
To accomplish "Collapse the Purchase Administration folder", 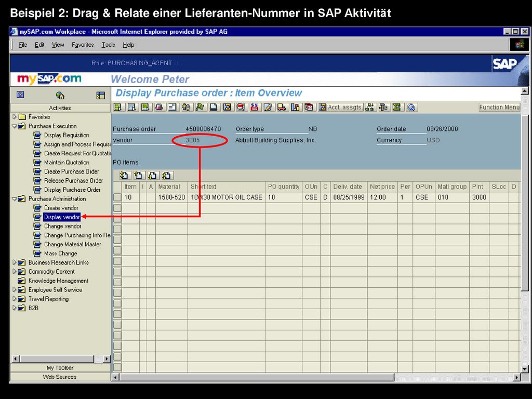I will point(14,199).
